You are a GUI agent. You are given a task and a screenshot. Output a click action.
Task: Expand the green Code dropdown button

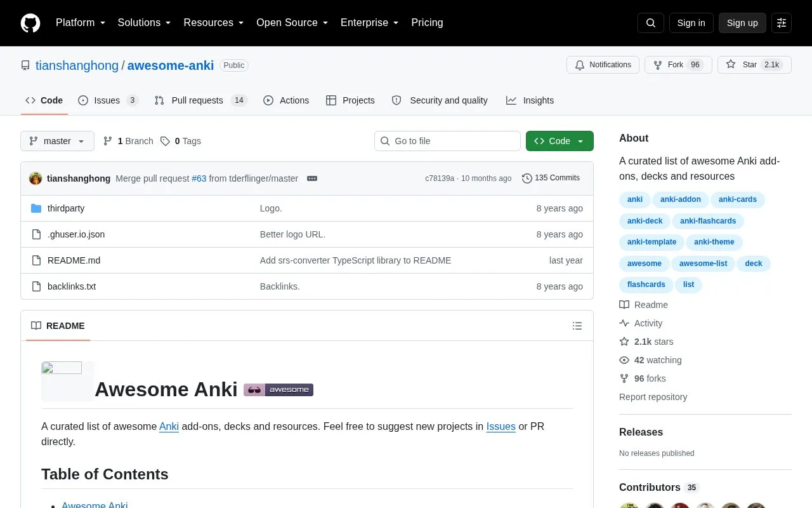pos(560,141)
